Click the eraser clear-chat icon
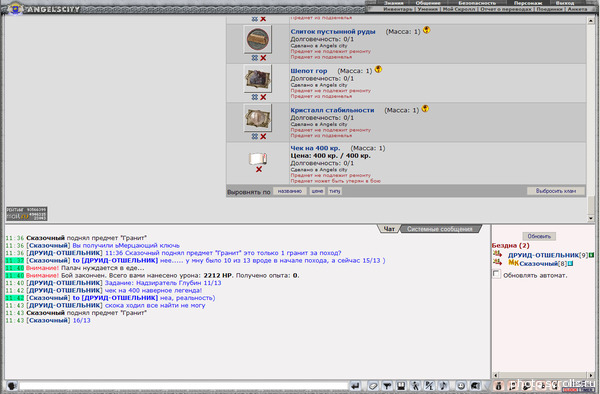 coord(373,386)
